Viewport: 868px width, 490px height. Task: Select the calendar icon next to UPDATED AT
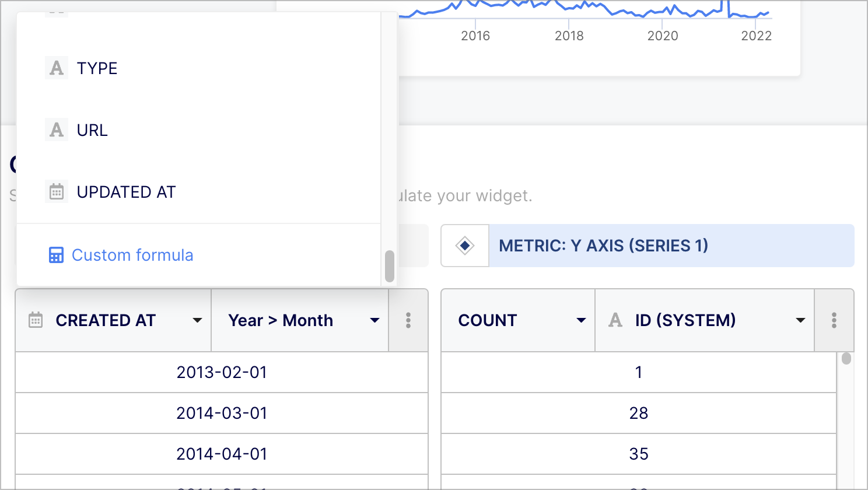click(56, 191)
